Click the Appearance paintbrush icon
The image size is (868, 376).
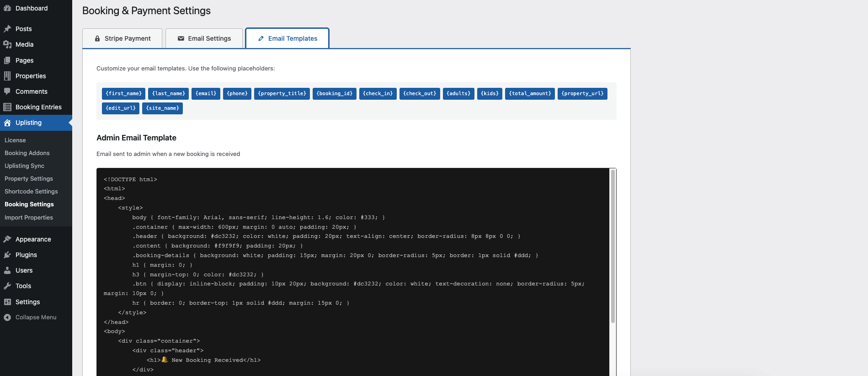(7, 239)
